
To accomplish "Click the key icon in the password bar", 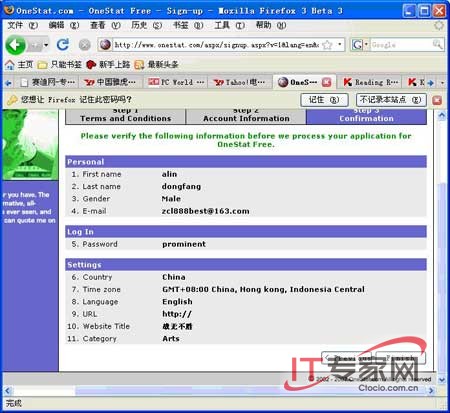I will (12, 100).
